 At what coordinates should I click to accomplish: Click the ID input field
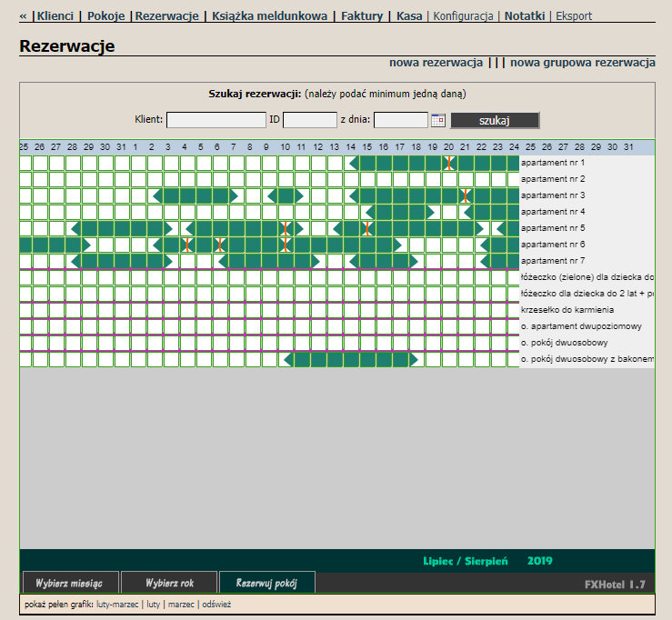click(x=309, y=120)
